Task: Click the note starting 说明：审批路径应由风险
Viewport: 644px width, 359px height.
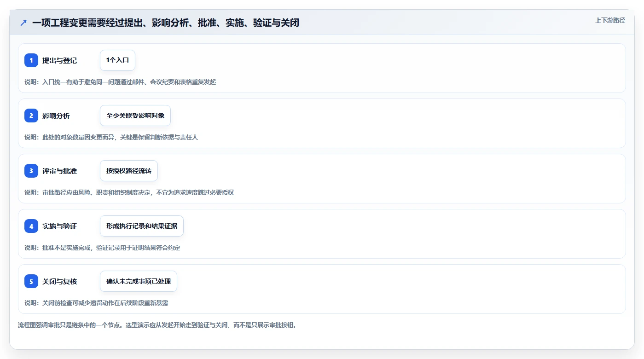Action: 129,192
